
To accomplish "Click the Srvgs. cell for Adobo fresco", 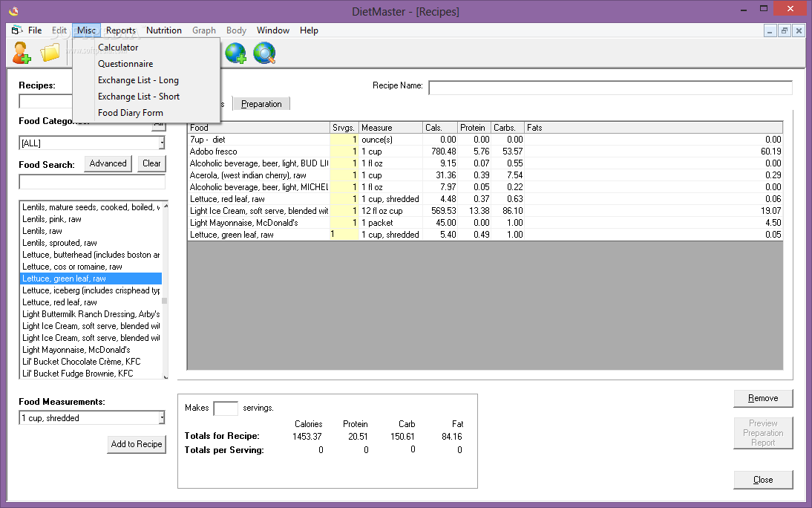I will click(x=344, y=152).
